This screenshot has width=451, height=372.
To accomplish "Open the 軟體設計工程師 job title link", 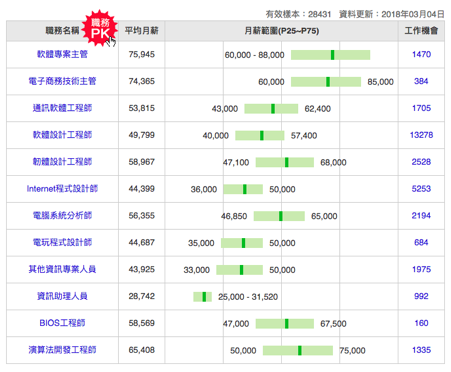I will (62, 135).
